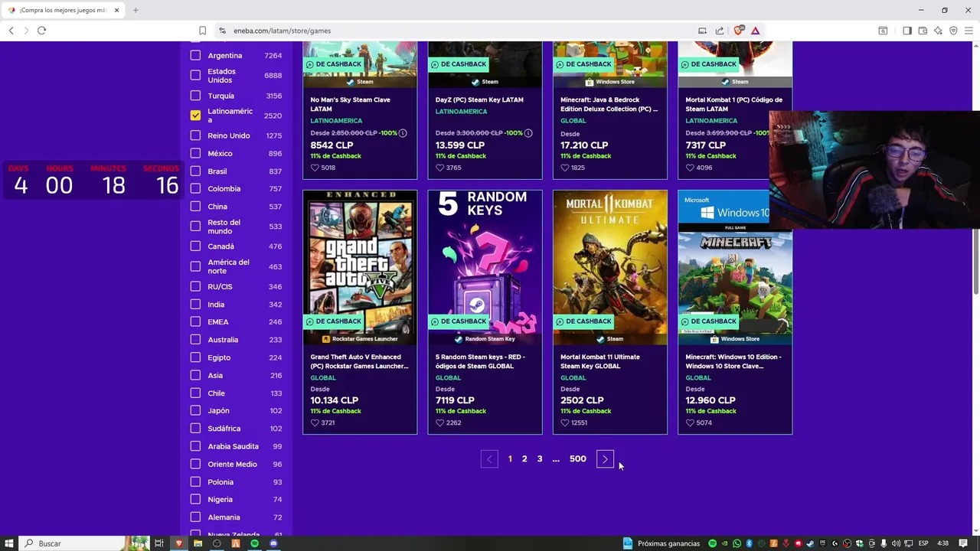Screen dimensions: 980x551
Task: Tick the Brasil checkbox
Action: (195, 171)
